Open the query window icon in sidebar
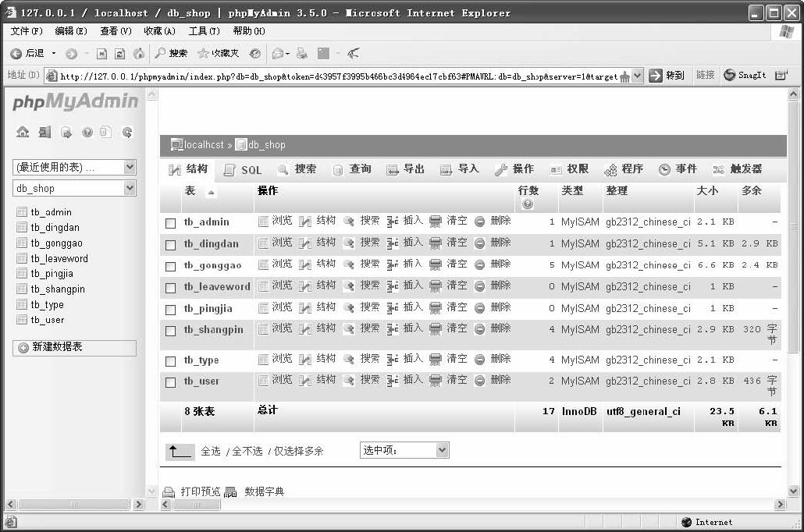 point(66,133)
